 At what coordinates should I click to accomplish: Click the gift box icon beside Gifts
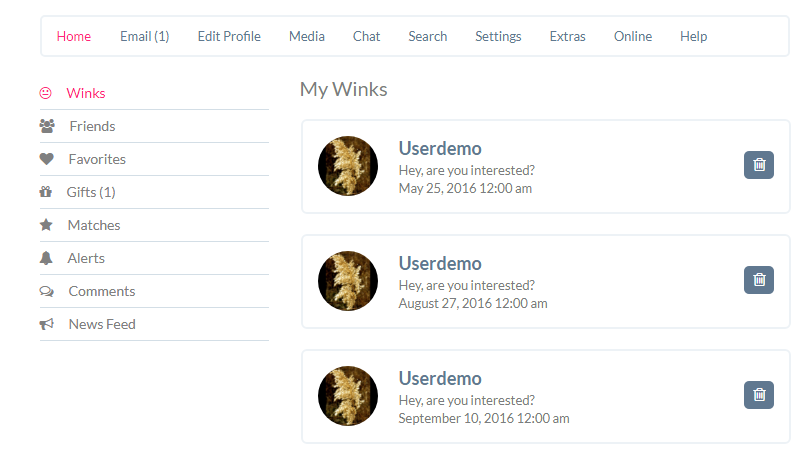tap(45, 192)
